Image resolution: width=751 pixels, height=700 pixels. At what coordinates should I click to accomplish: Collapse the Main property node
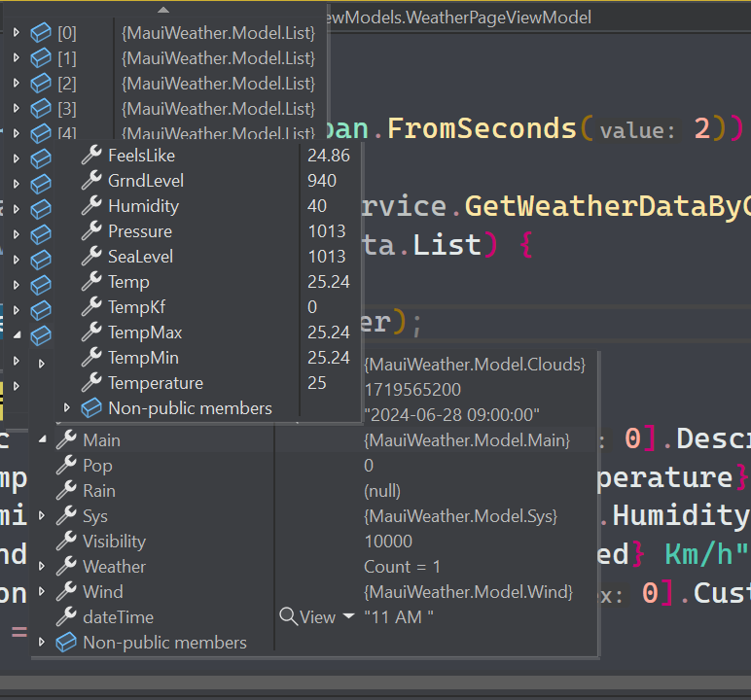(x=42, y=439)
